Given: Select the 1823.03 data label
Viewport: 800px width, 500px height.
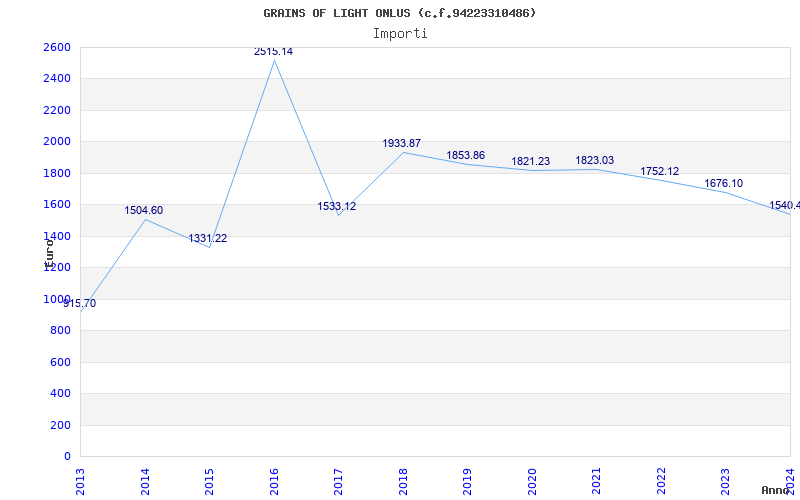Looking at the screenshot, I should click(594, 160).
